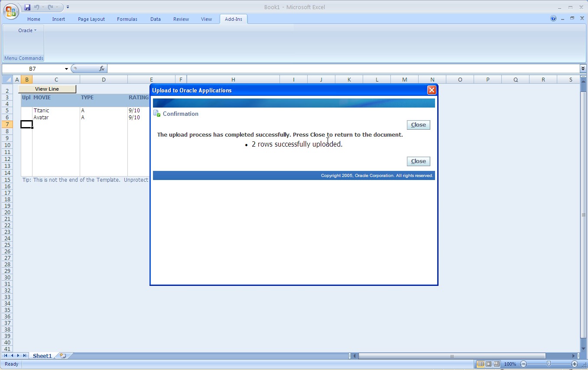Open the View ribbon tab

click(x=207, y=19)
